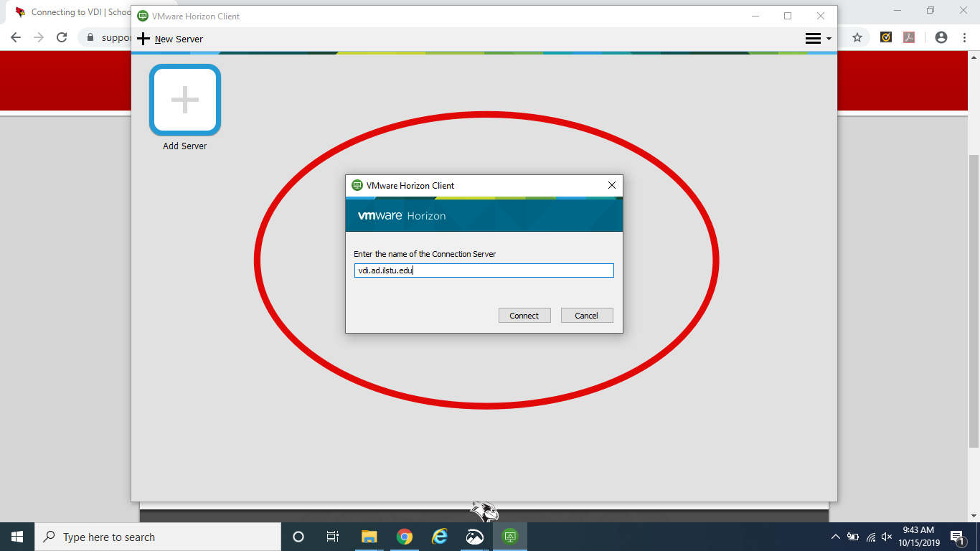Bookmark this page with star icon
Viewport: 980px width, 551px height.
pos(857,37)
